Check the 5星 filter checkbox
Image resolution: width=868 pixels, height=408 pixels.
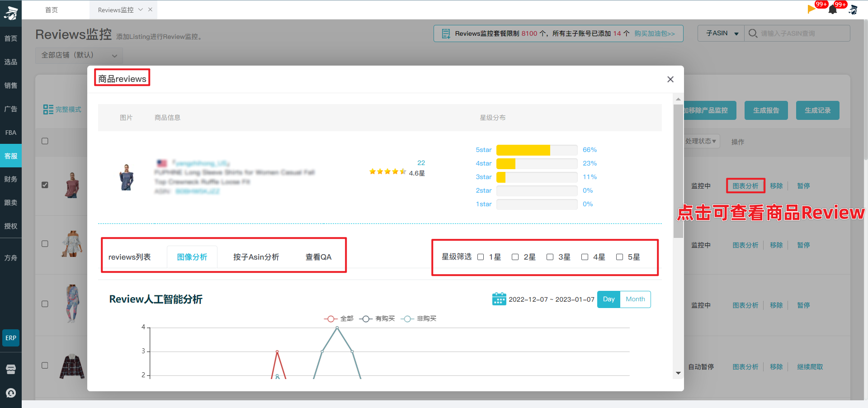pos(619,257)
